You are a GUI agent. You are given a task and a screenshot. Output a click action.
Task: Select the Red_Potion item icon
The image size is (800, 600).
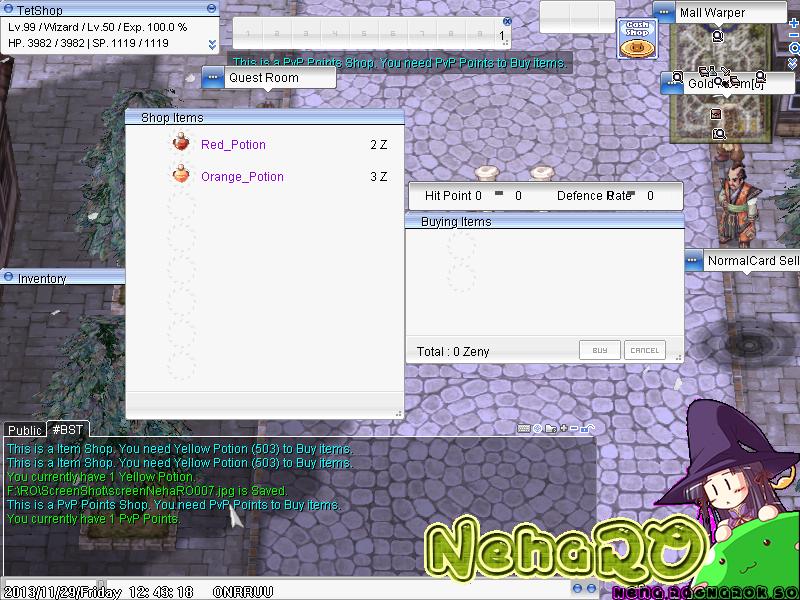click(181, 142)
